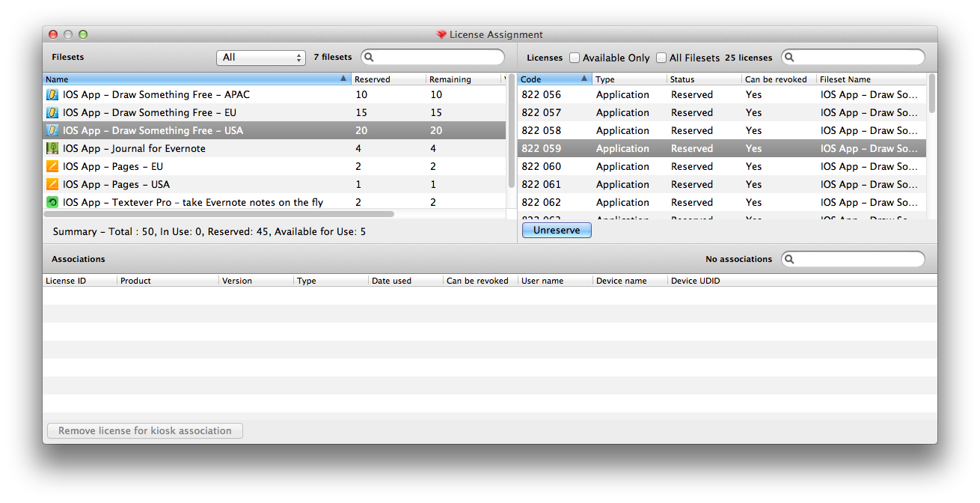Click the Draw Something Free EU app icon
The width and height of the screenshot is (980, 503).
point(52,112)
